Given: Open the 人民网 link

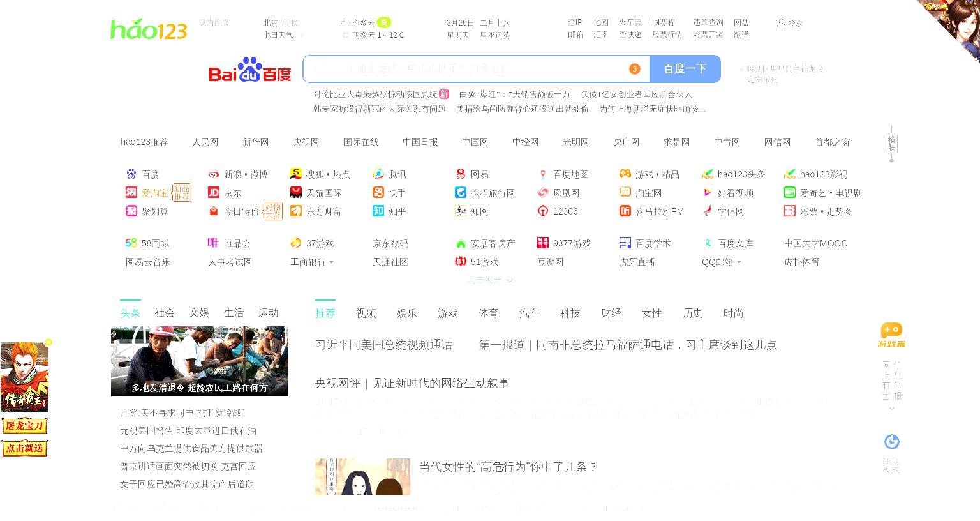Looking at the screenshot, I should 205,142.
